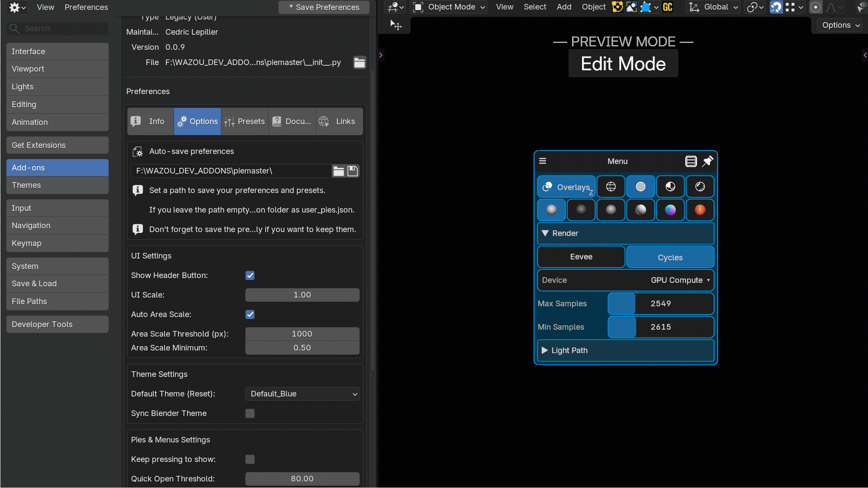Open the Options dropdown in the viewport
The image size is (868, 488).
click(840, 25)
